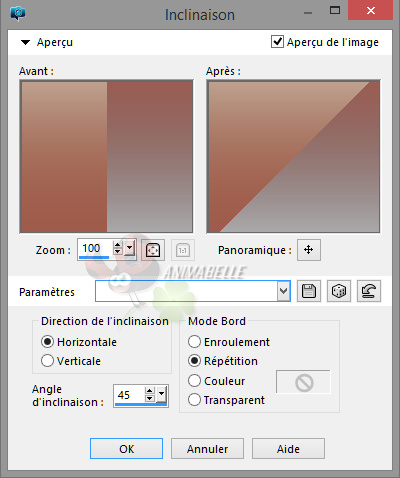Click the Annuler button
This screenshot has height=478, width=400.
207,449
